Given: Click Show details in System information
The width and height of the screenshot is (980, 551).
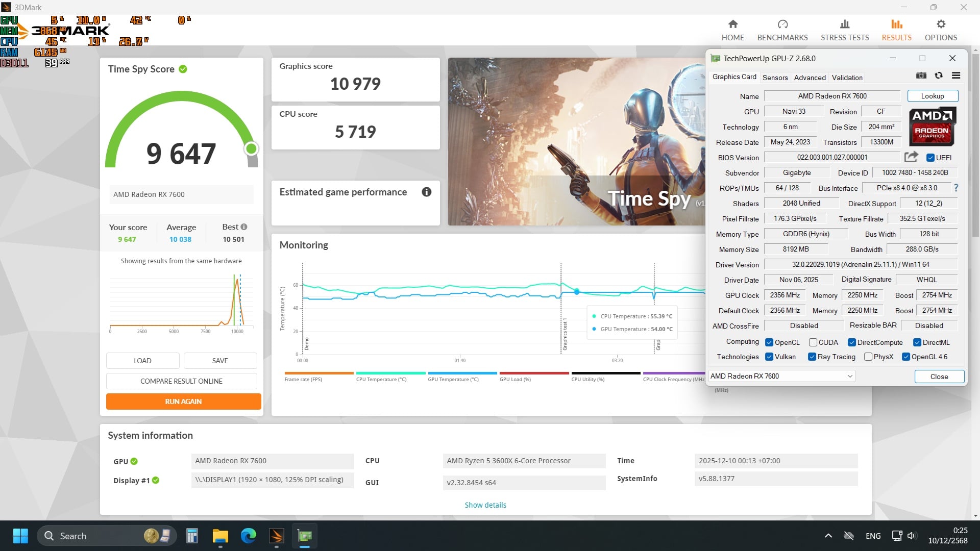Looking at the screenshot, I should click(485, 505).
